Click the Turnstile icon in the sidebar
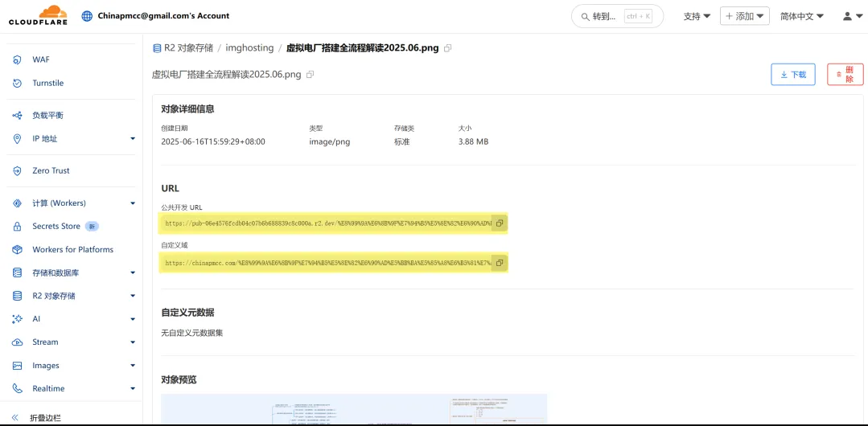This screenshot has width=868, height=426. [17, 83]
